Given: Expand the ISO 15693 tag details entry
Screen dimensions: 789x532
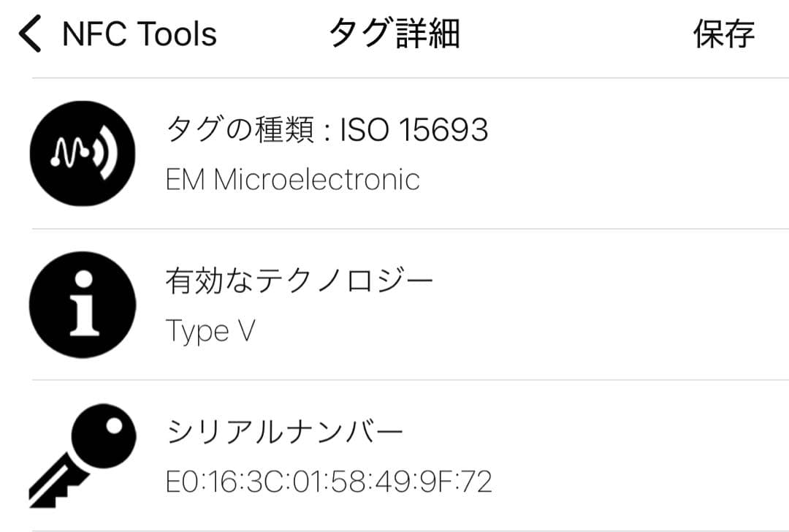Looking at the screenshot, I should pyautogui.click(x=328, y=129).
